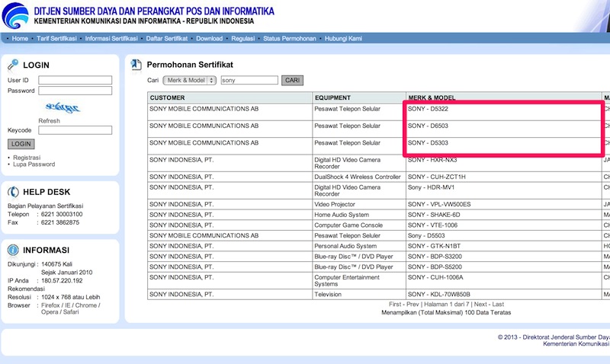610x364 pixels.
Task: Select cell SONY - BDP-S3200
Action: point(503,257)
